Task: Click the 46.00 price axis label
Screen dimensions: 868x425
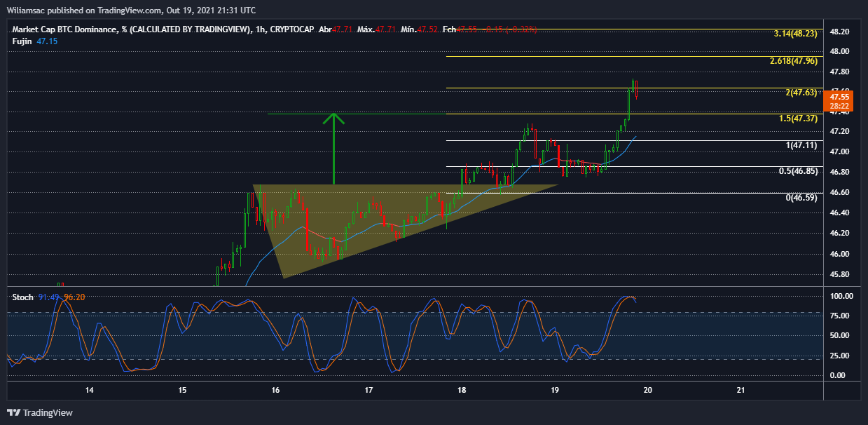Action: tap(840, 254)
